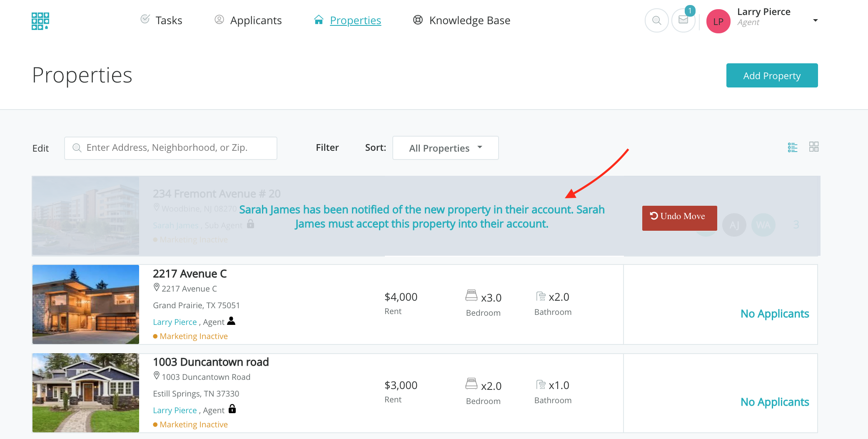
Task: Switch to grid view layout icon
Action: point(813,147)
